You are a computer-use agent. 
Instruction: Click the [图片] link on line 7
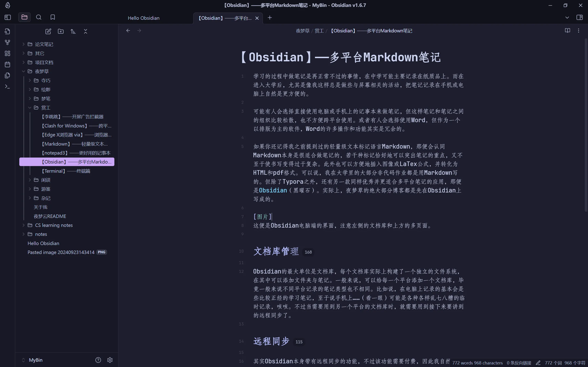262,217
